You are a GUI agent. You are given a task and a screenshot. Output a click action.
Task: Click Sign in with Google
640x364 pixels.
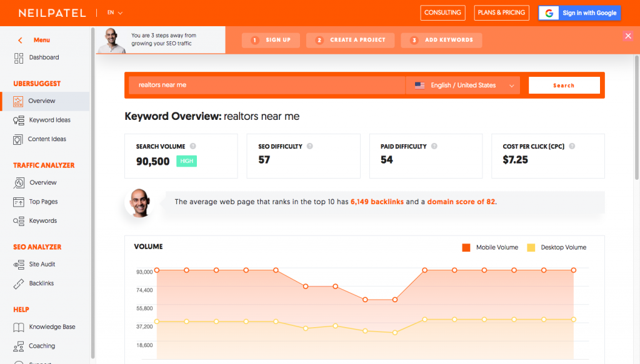[x=579, y=13]
